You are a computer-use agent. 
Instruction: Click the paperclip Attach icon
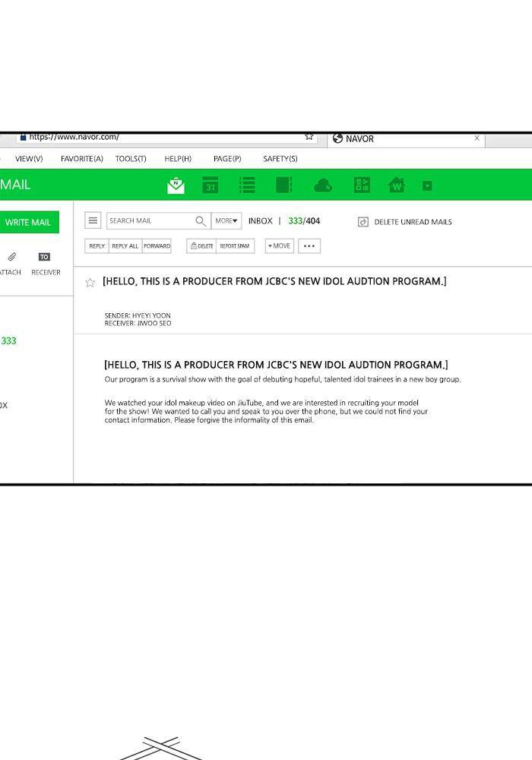pos(12,257)
